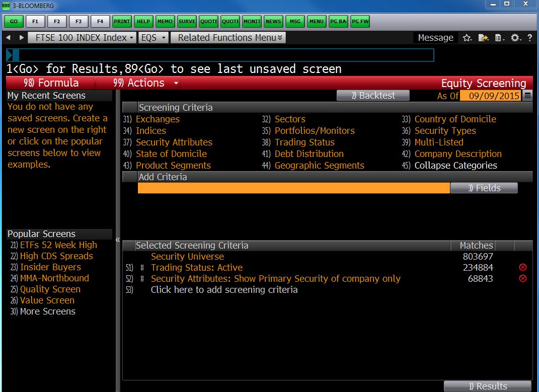Expand the FTSE 100 INDEX Index dropdown
The height and width of the screenshot is (392, 539).
click(x=82, y=38)
